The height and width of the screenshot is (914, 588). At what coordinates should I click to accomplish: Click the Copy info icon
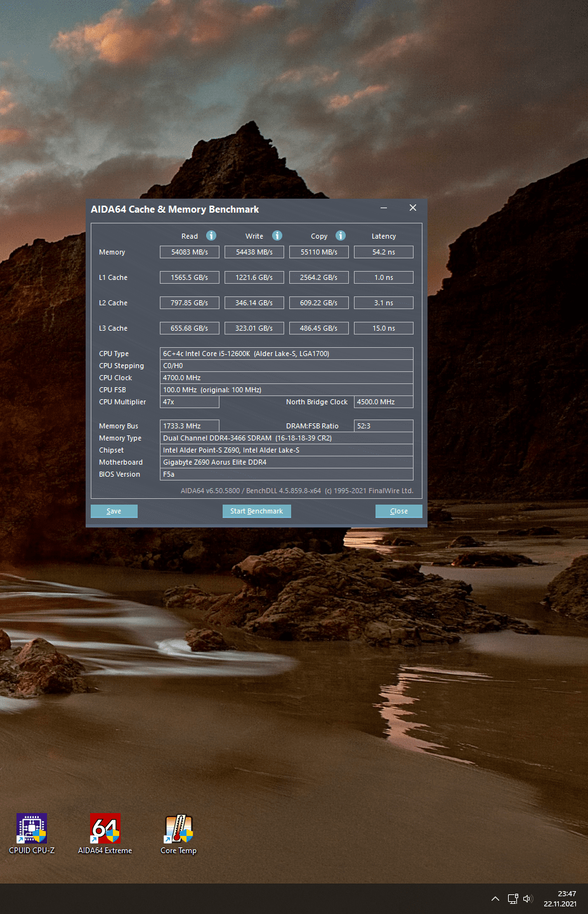[341, 235]
